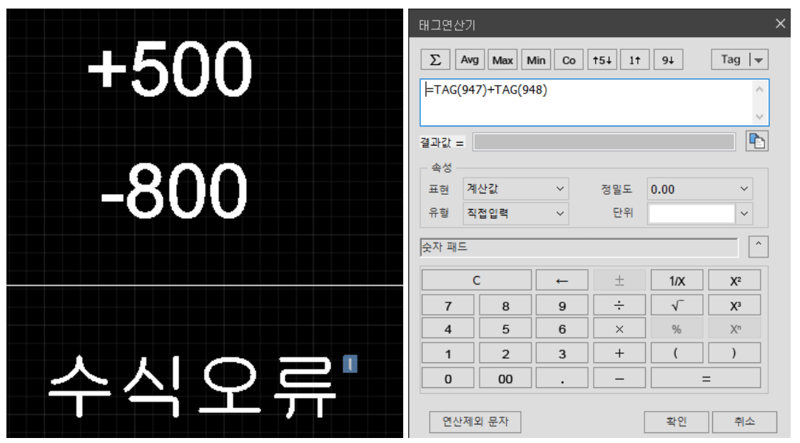Select the +500 text in drawing
This screenshot has width=800, height=443.
[170, 69]
